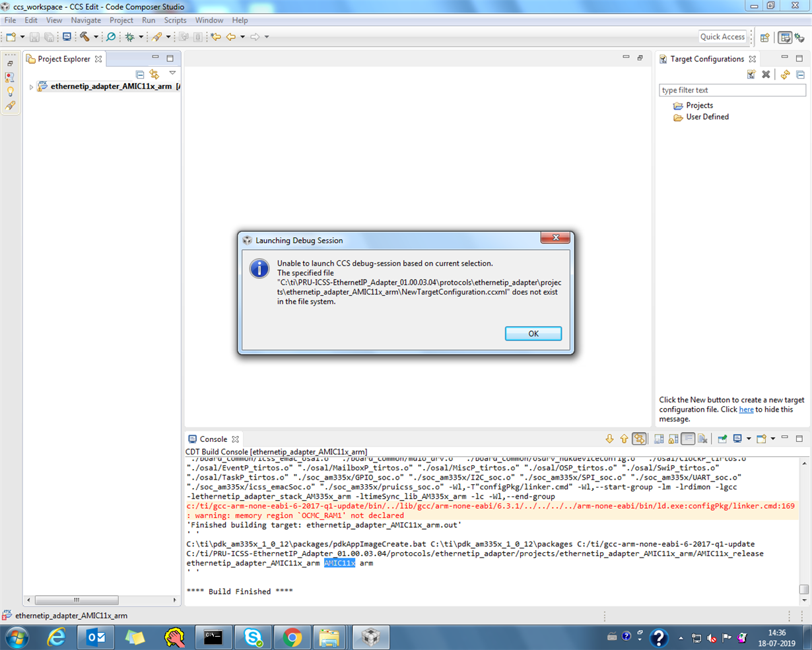This screenshot has height=650, width=812.
Task: Select the Console tab
Action: point(213,439)
